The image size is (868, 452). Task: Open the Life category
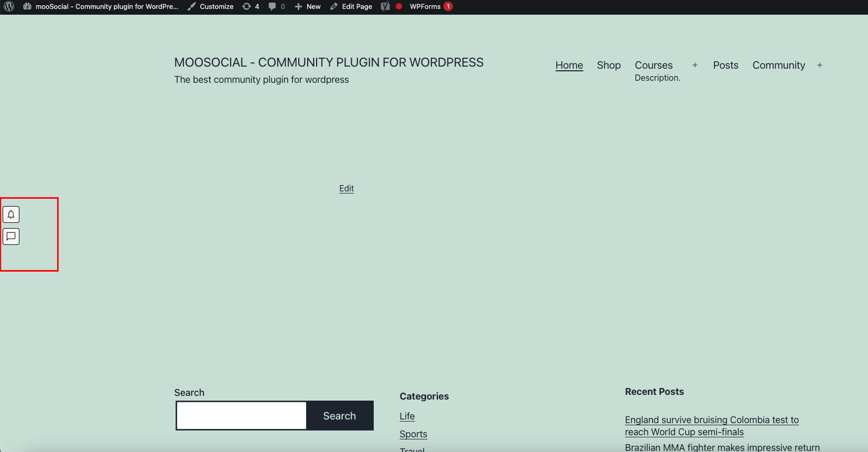[407, 416]
